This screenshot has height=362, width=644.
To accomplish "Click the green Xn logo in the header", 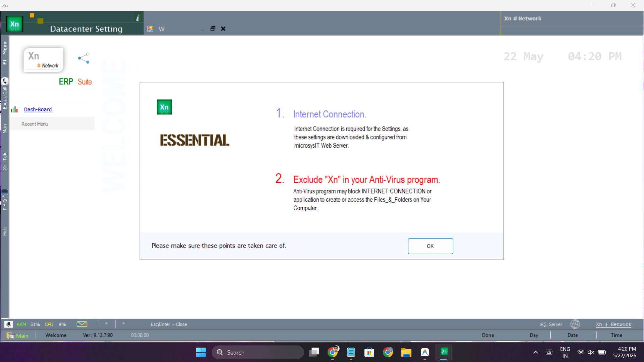I will tap(14, 24).
